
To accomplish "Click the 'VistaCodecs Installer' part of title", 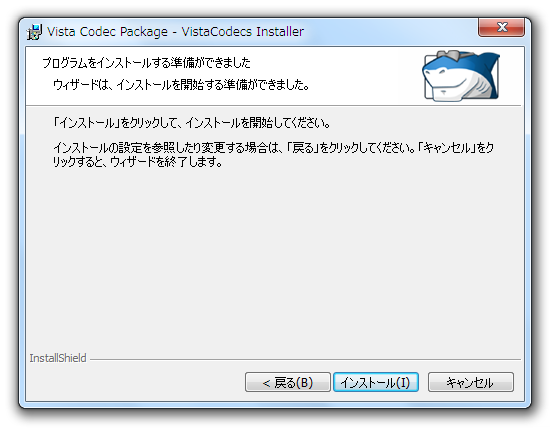I will click(243, 32).
